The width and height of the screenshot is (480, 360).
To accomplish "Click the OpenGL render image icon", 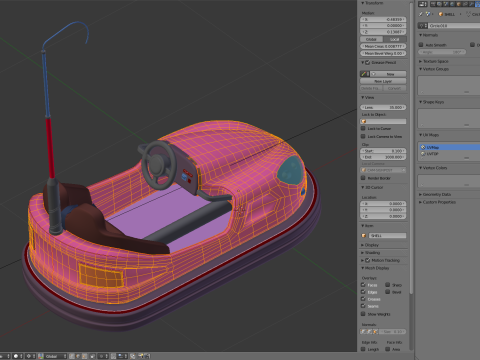I will 140,356.
